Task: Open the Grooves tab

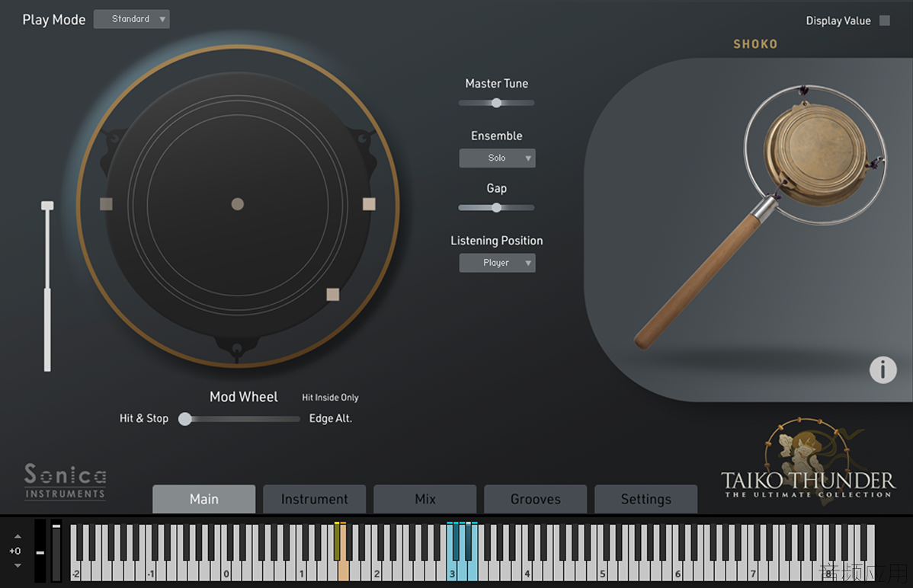Action: point(536,499)
